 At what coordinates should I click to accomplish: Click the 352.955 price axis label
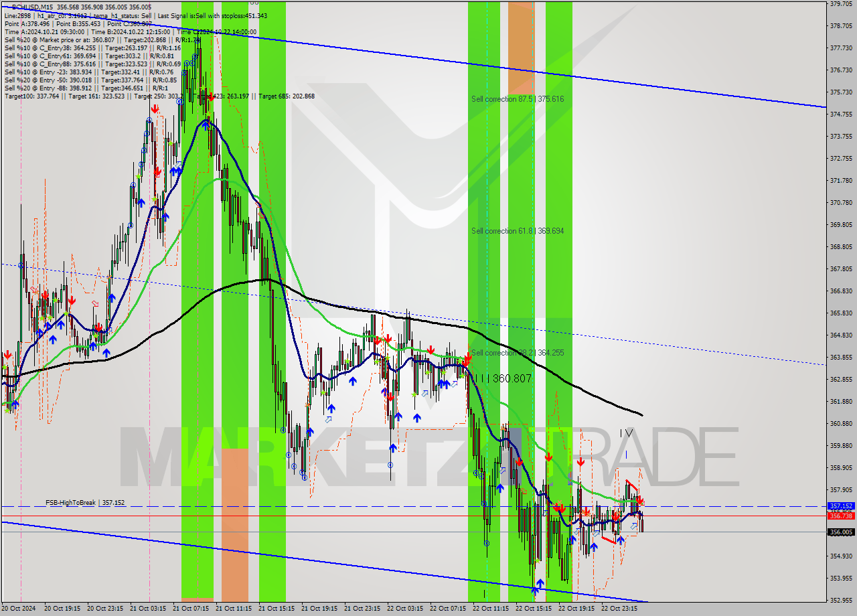coord(841,600)
